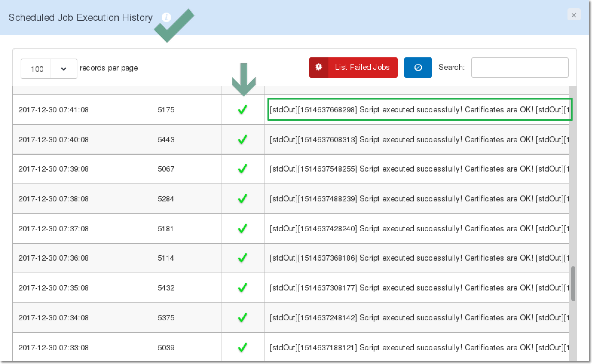
Task: Click the duration value 5284
Action: pos(166,199)
